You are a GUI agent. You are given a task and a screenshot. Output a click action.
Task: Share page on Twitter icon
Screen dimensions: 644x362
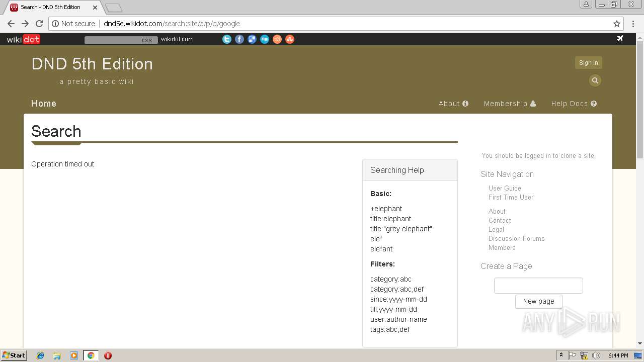click(x=227, y=39)
